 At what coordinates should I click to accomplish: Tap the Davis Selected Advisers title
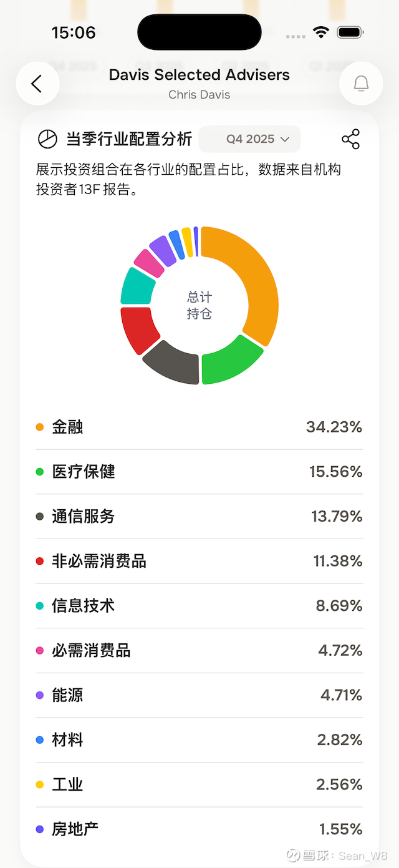[x=199, y=75]
